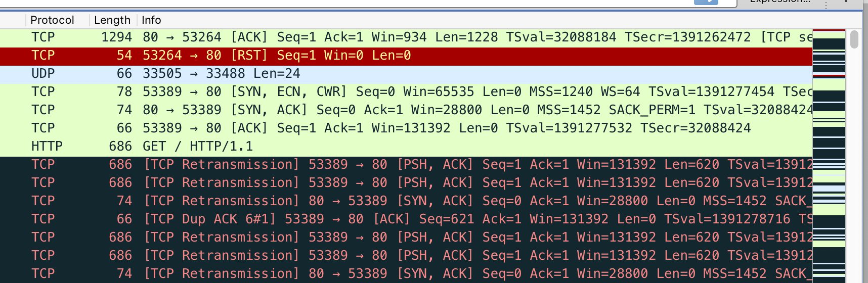868x283 pixels.
Task: Apply the display filter with arrow button
Action: [x=706, y=2]
